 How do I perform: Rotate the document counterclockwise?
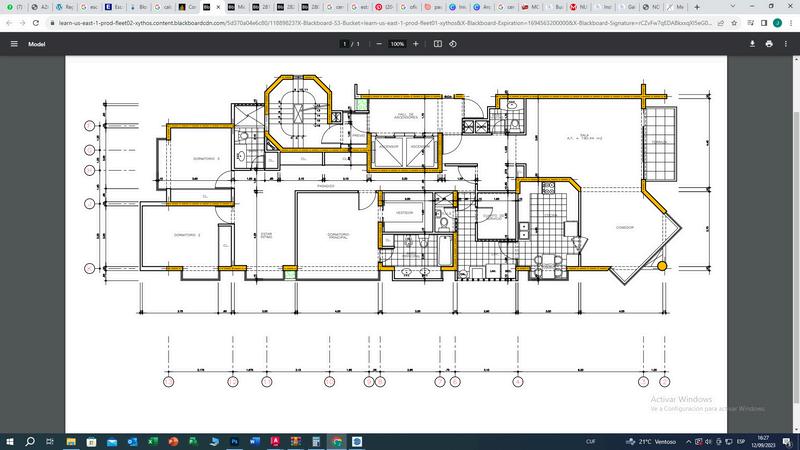pos(453,44)
